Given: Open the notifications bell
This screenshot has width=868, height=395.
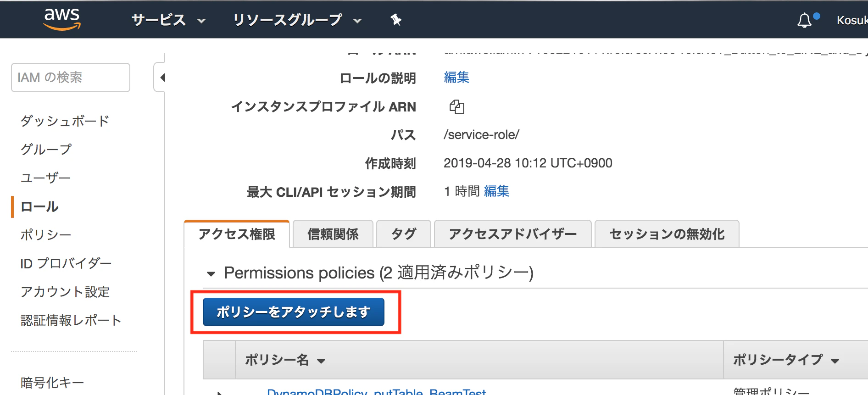Looking at the screenshot, I should click(804, 20).
